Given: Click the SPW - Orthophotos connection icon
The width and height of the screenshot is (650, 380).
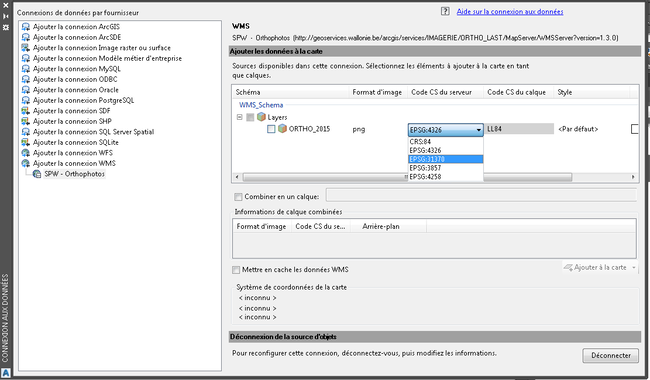Looking at the screenshot, I should pos(37,174).
